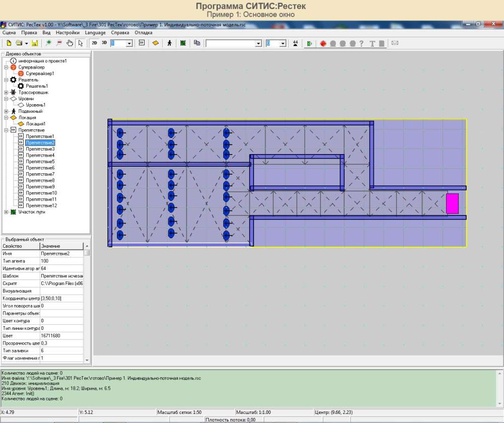Image resolution: width=504 pixels, height=423 pixels.
Task: Open the Настройки menu
Action: click(x=68, y=32)
